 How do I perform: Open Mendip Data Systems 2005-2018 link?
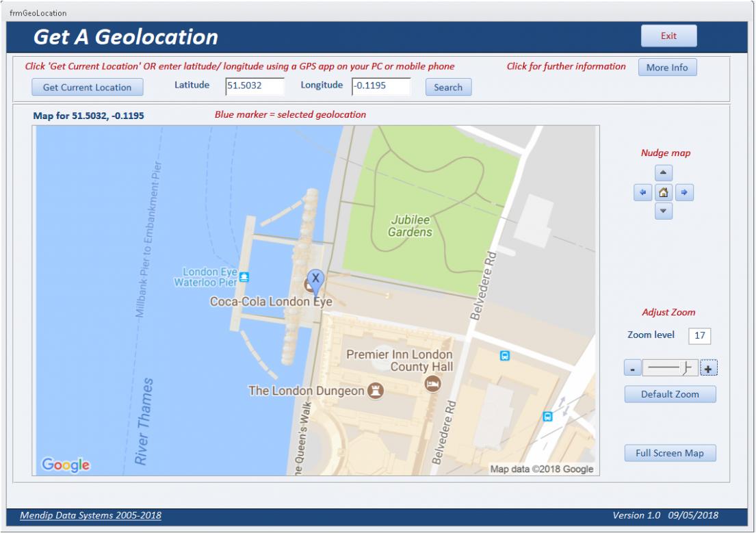click(90, 515)
